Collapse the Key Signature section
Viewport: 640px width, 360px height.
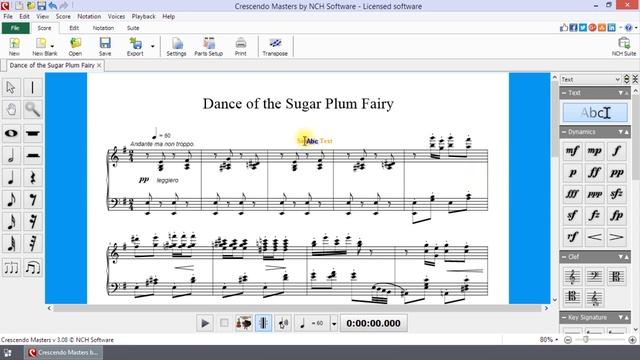coord(564,317)
